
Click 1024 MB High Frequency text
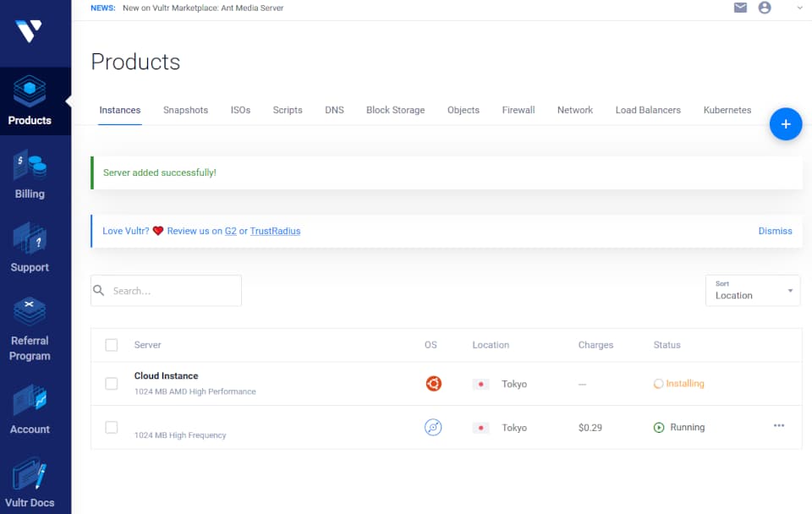[x=180, y=435]
